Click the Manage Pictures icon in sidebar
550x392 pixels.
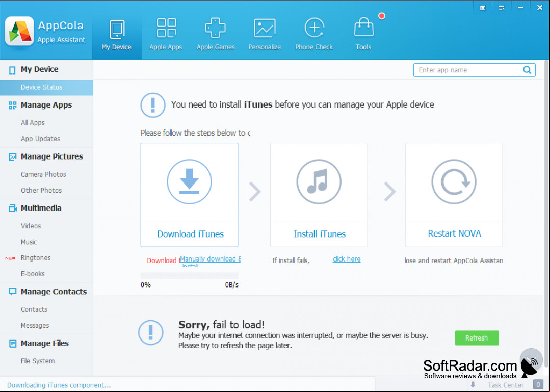click(13, 156)
